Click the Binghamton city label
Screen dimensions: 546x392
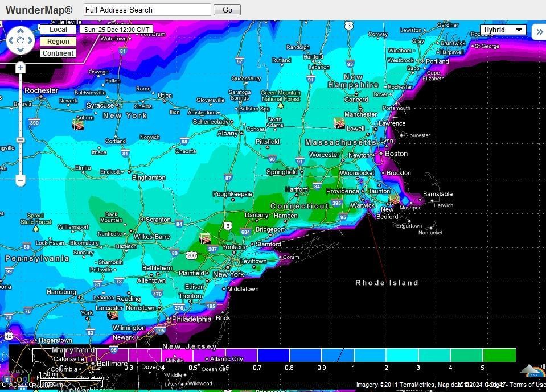pyautogui.click(x=149, y=178)
